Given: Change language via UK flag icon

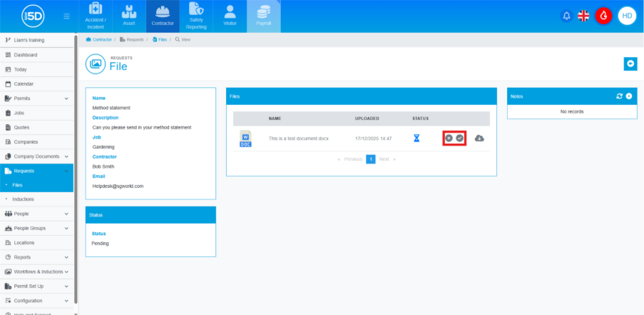Looking at the screenshot, I should pos(583,16).
